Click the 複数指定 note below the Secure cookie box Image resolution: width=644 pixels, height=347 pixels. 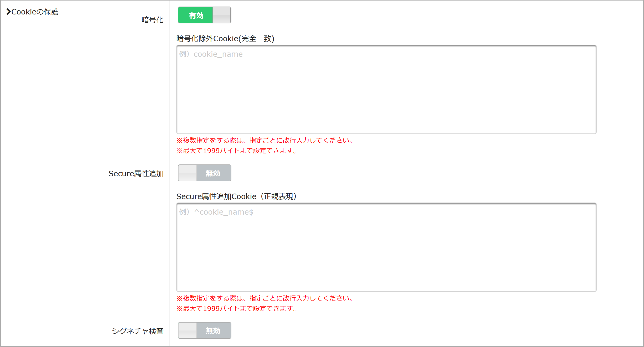click(x=265, y=298)
